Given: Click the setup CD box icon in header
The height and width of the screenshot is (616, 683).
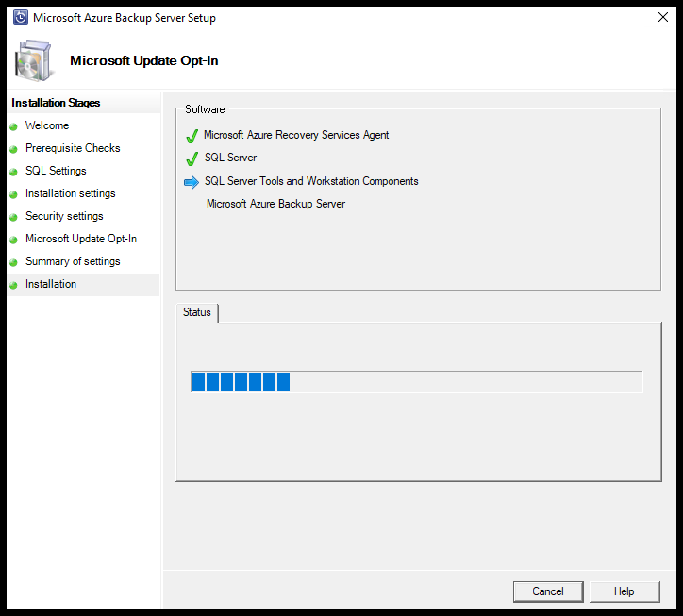Looking at the screenshot, I should tap(33, 60).
